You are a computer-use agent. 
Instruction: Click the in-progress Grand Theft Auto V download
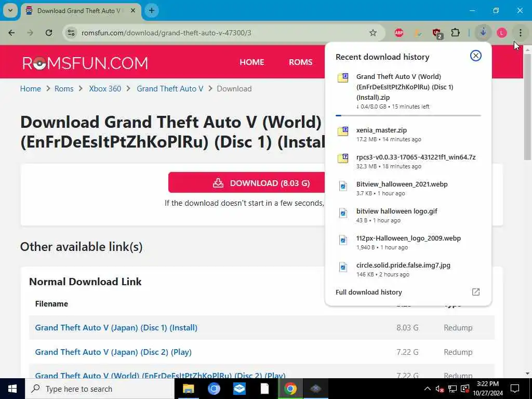(408, 91)
